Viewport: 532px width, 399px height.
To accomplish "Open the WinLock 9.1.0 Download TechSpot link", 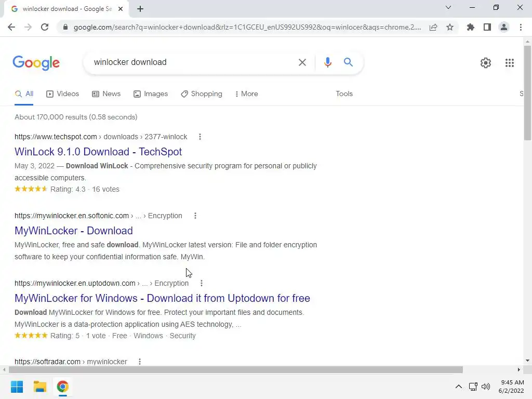I will coord(98,152).
